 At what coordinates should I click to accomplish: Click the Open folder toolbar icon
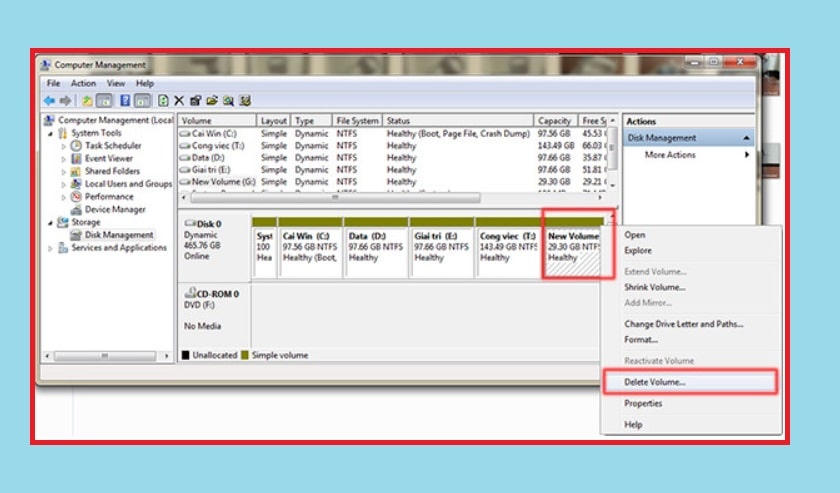click(x=212, y=100)
